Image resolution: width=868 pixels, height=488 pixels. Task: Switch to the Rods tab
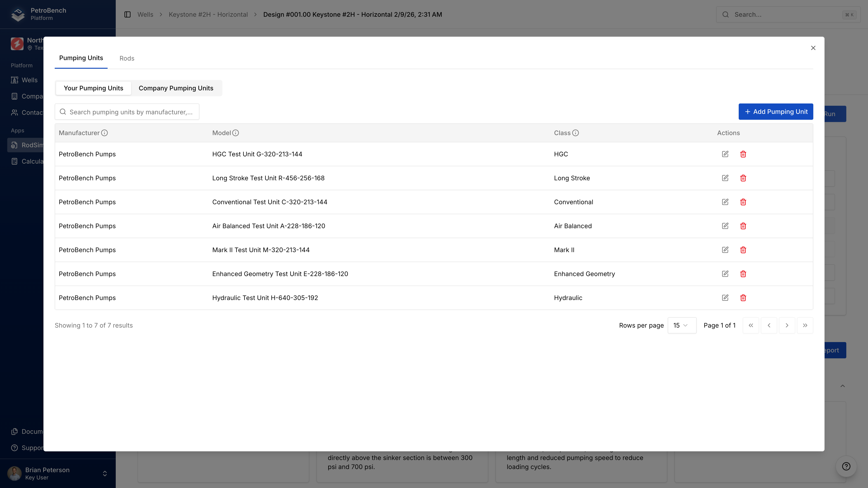pos(127,58)
